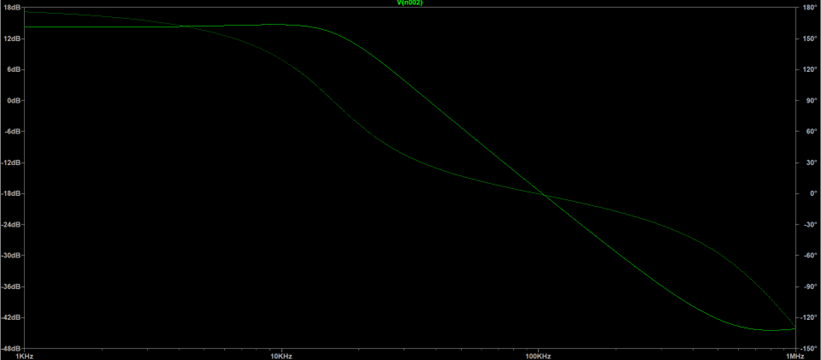Select the -30dB magnitude tick label
Image resolution: width=821 pixels, height=360 pixels.
(x=12, y=255)
